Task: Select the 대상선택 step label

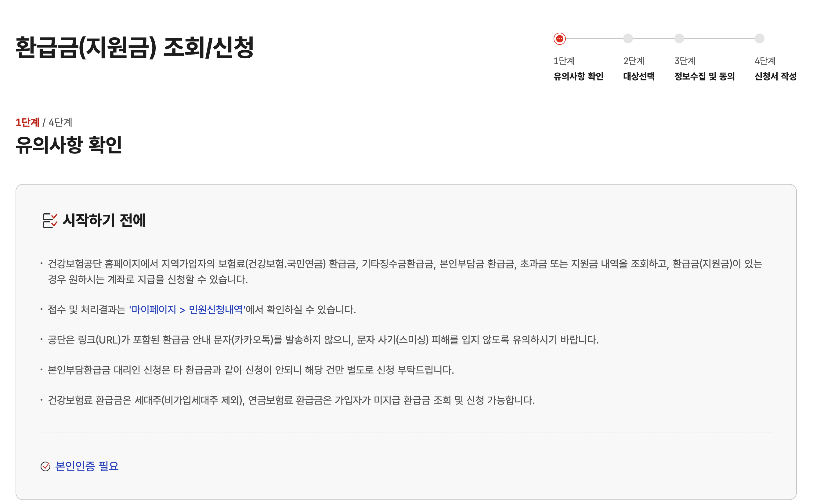Action: click(639, 76)
